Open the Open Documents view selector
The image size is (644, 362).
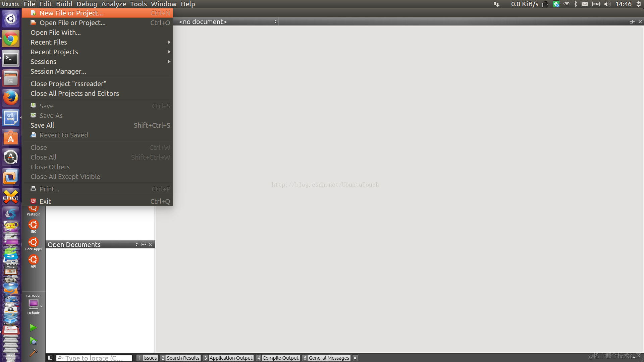(x=137, y=245)
